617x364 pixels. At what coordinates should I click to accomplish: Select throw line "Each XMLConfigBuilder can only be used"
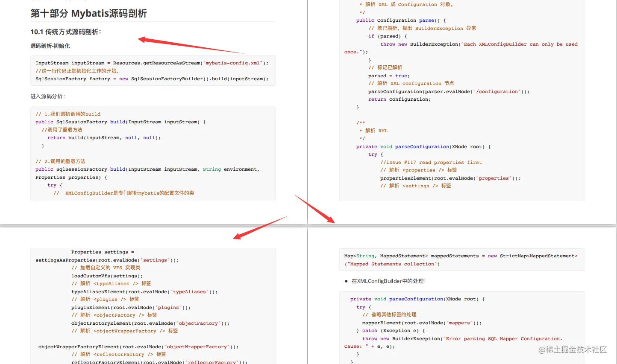(479, 44)
